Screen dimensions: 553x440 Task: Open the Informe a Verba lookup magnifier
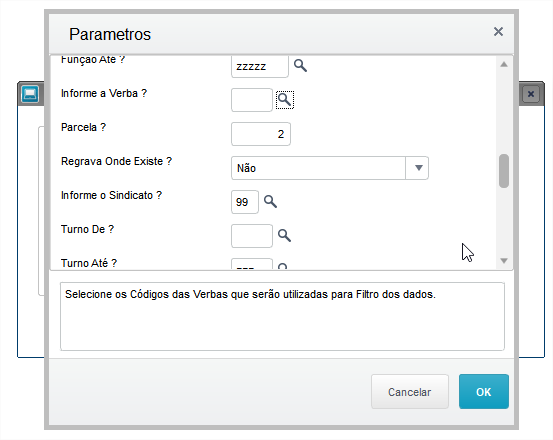(x=285, y=100)
